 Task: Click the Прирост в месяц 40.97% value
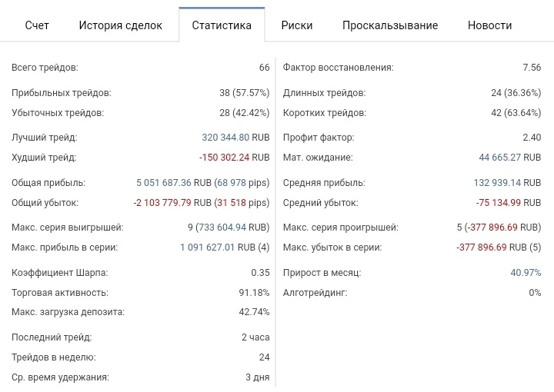tap(526, 273)
